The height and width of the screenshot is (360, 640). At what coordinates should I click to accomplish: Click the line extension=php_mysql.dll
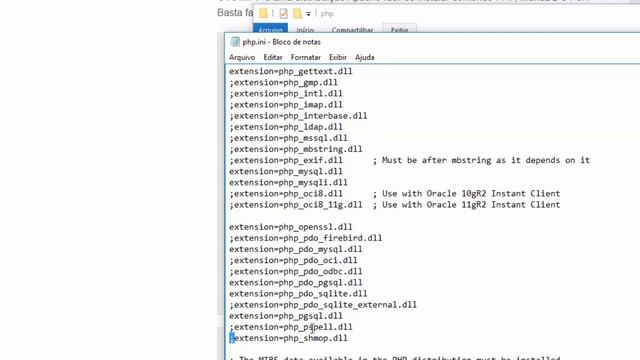click(286, 171)
